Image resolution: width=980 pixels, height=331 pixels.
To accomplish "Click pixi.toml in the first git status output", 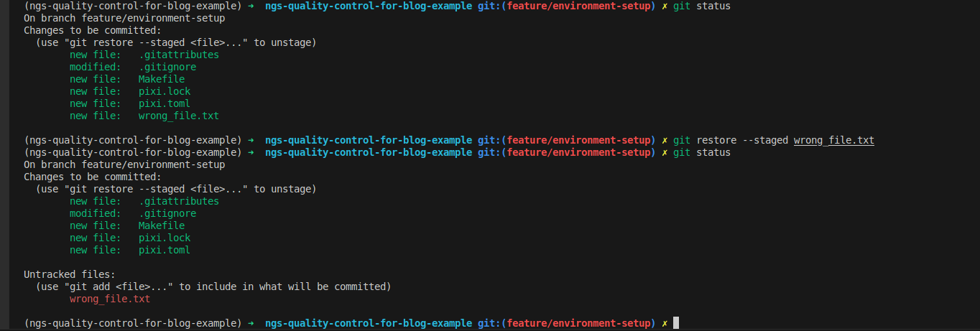I will (x=165, y=103).
